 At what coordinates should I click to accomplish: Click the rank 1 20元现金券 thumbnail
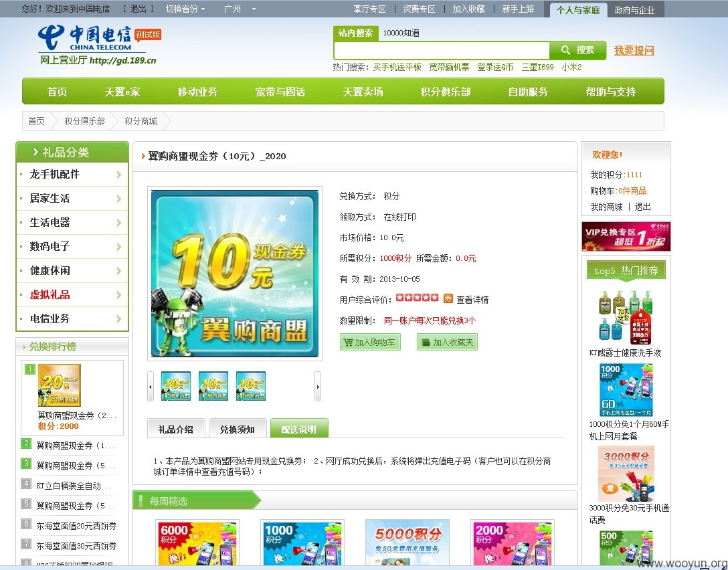pyautogui.click(x=60, y=385)
